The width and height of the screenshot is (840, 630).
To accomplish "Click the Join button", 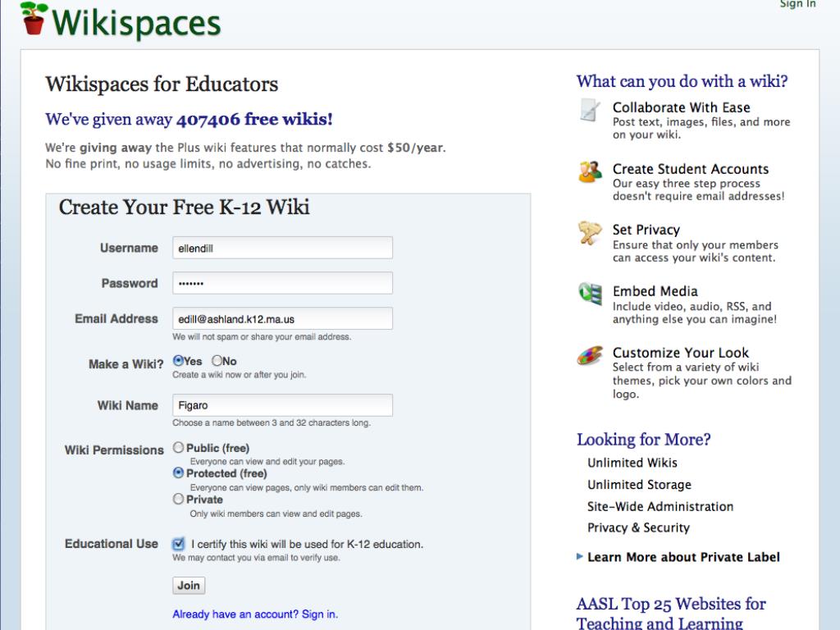I will 189,585.
